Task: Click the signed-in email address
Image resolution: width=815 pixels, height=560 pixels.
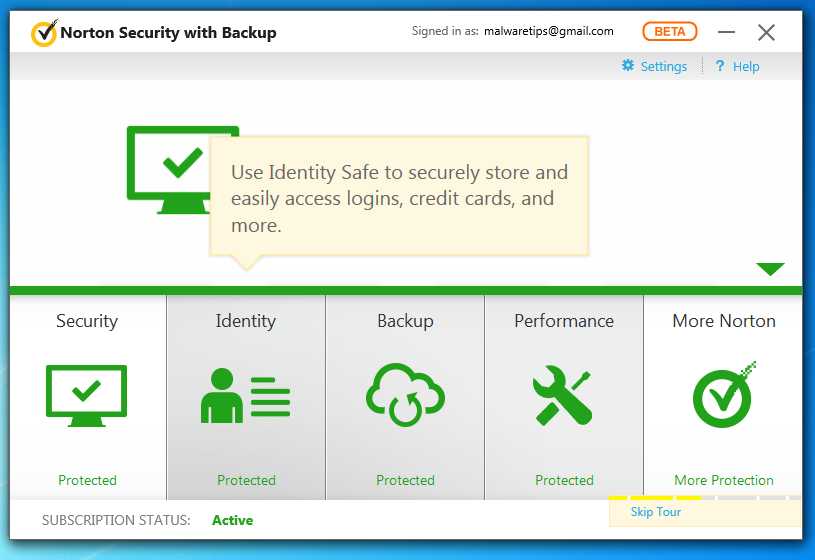Action: pos(548,32)
